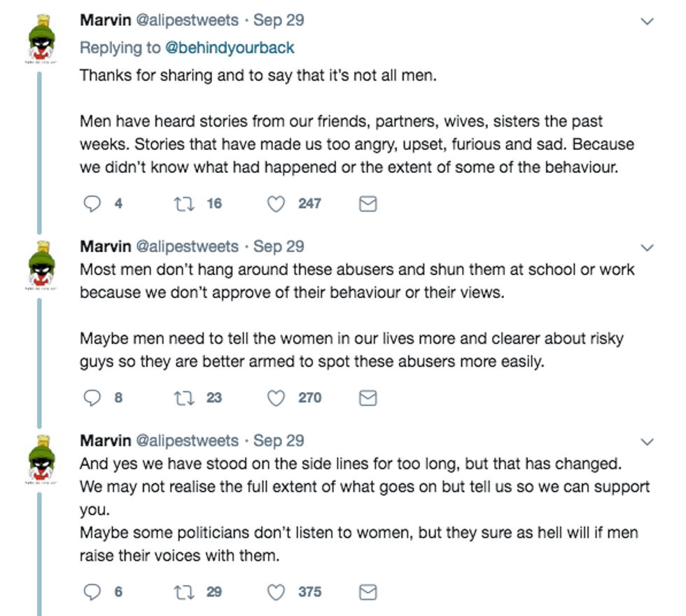This screenshot has height=616, width=686.
Task: Retweet the tweet about shunning abusers
Action: click(x=184, y=398)
